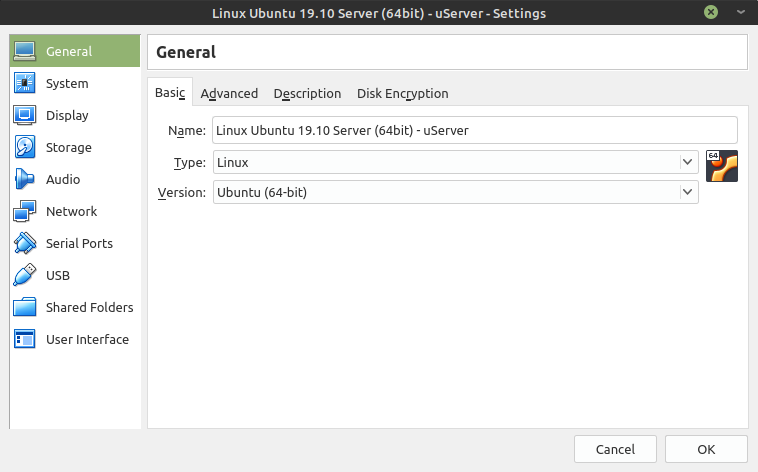Switch to the Disk Encryption tab
The height and width of the screenshot is (472, 758).
[403, 93]
